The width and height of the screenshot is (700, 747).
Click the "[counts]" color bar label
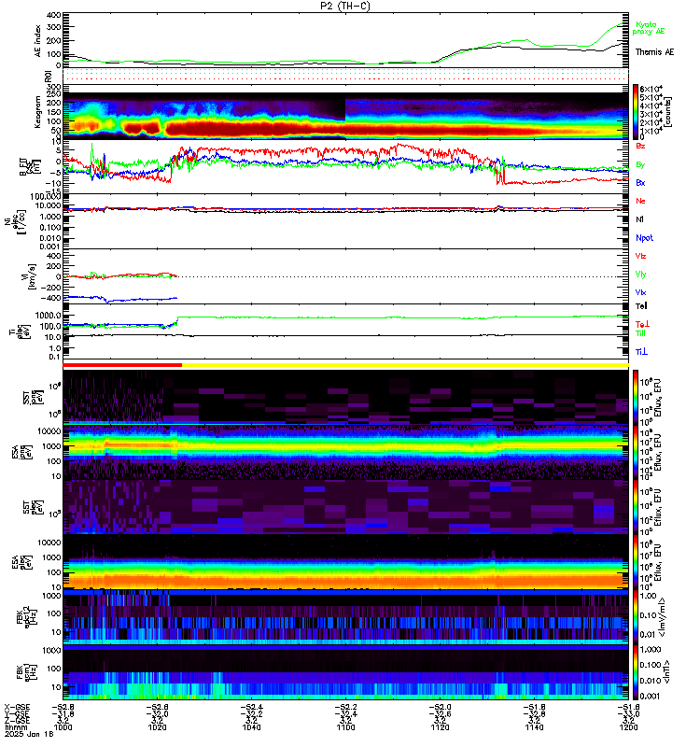(x=668, y=112)
